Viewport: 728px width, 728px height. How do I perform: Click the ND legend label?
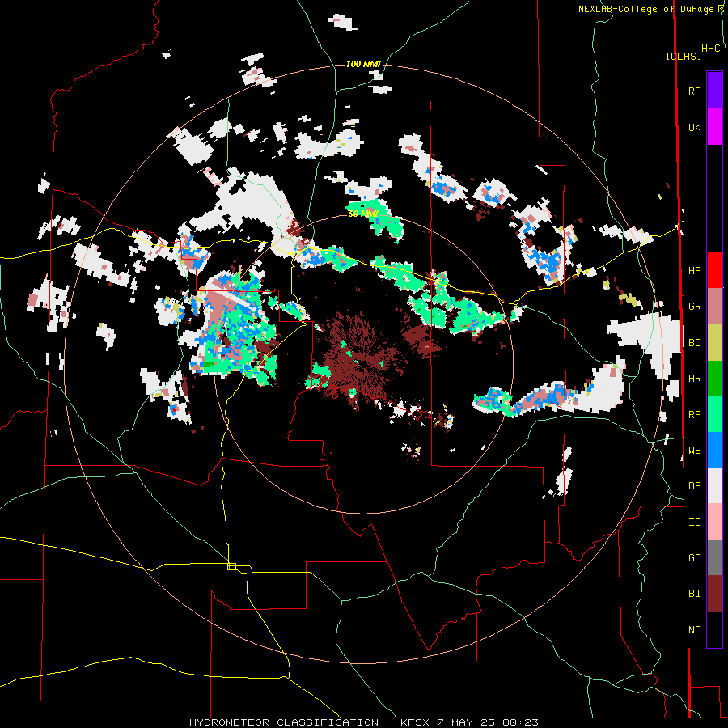coord(694,630)
